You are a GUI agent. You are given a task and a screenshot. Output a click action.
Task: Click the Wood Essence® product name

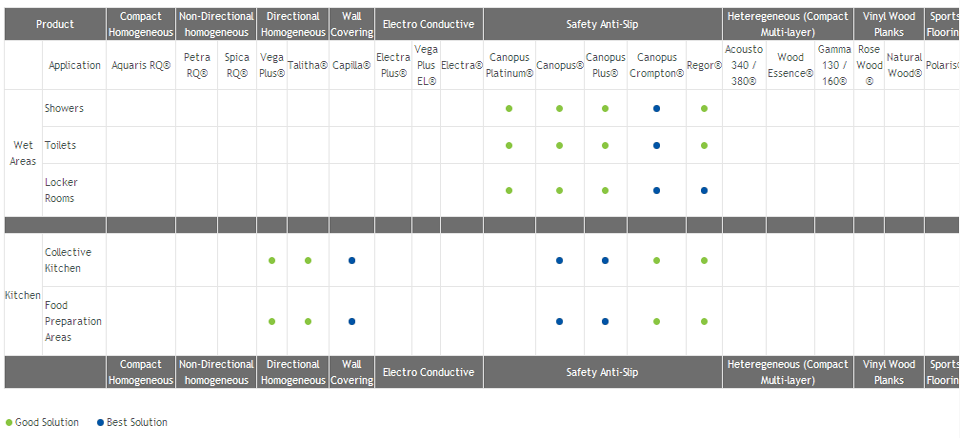click(790, 66)
